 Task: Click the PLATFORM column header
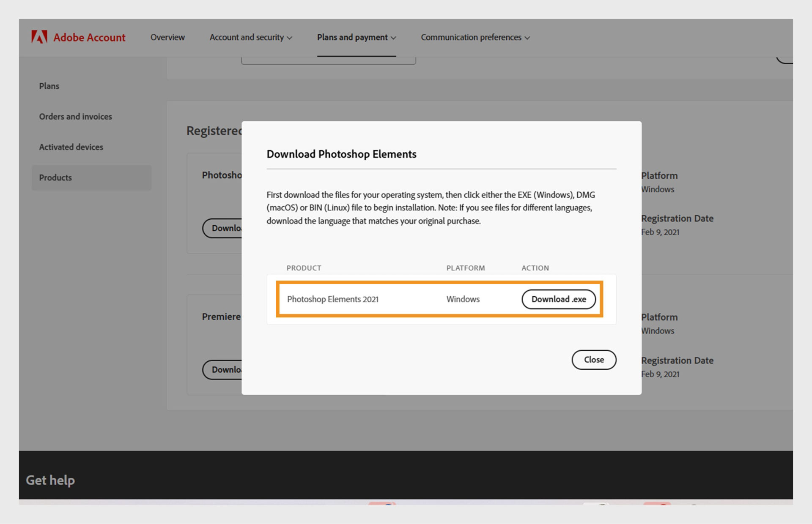pyautogui.click(x=466, y=268)
